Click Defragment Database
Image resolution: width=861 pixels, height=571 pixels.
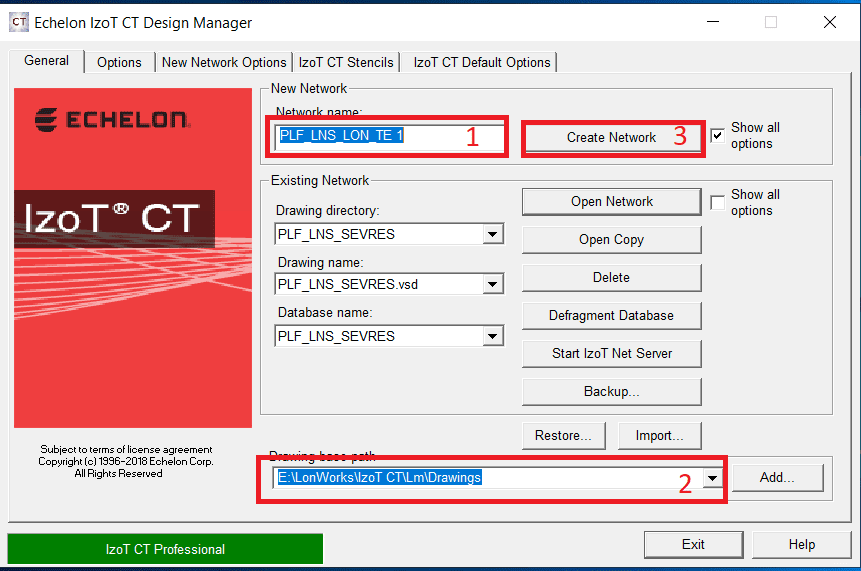(x=611, y=315)
